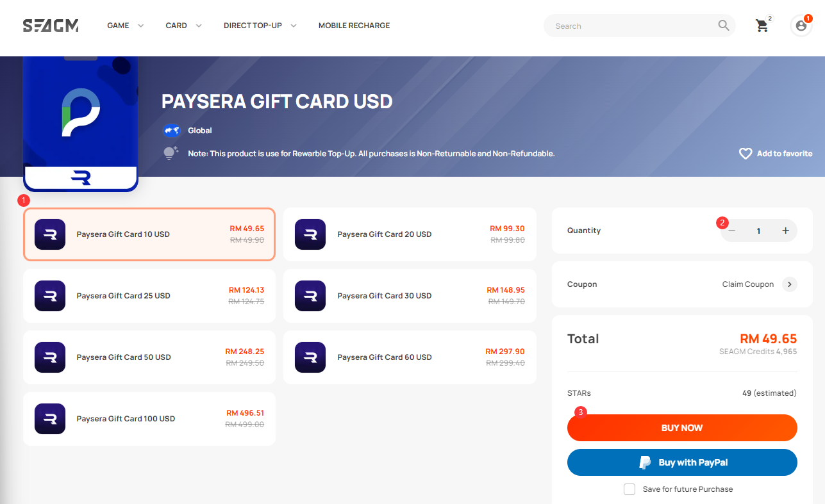825x504 pixels.
Task: Click Buy with PayPal button
Action: coord(682,462)
